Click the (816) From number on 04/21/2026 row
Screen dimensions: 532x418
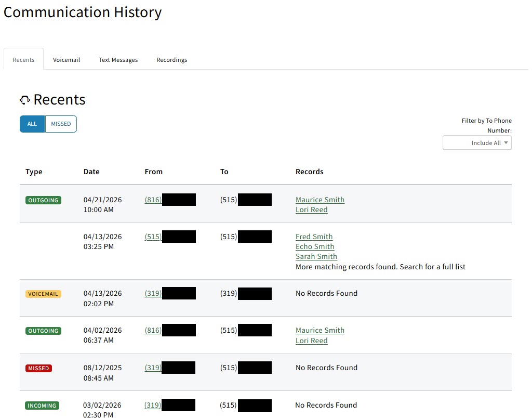coord(153,200)
